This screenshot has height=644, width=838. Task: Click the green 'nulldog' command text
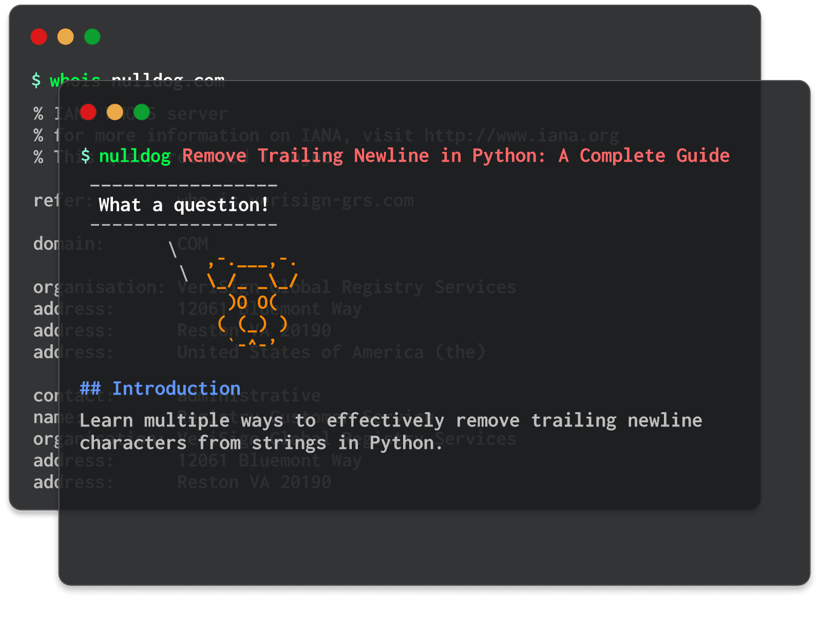(x=135, y=155)
